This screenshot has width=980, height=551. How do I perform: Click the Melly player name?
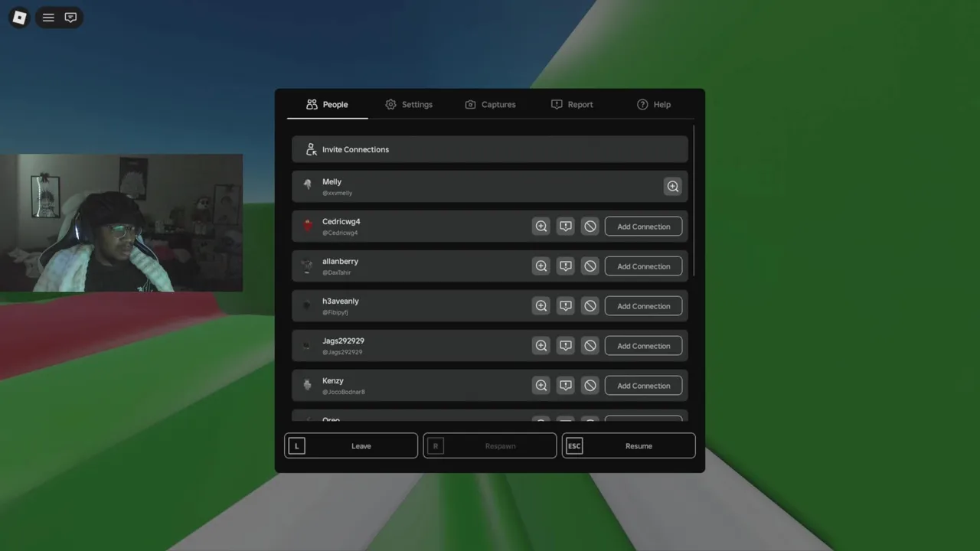pyautogui.click(x=332, y=182)
